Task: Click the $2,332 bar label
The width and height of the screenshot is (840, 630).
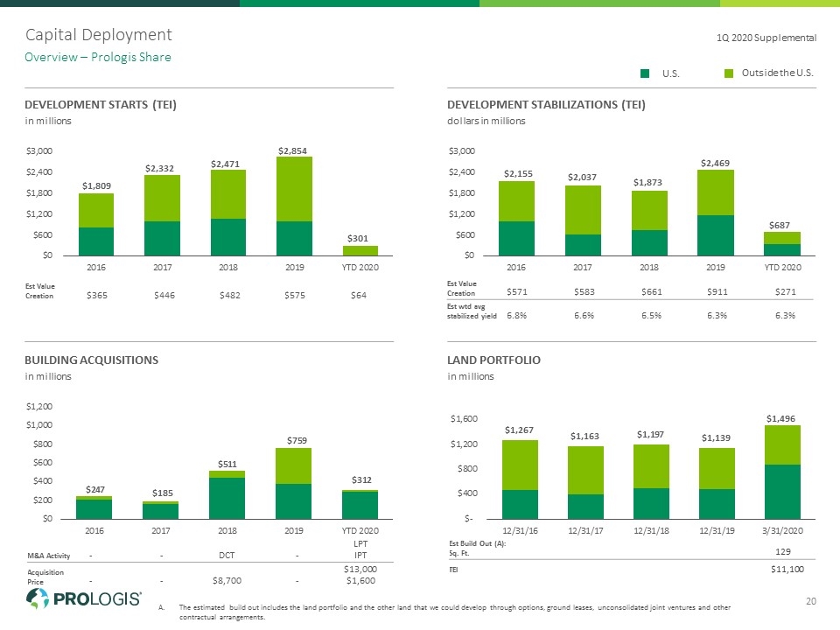Action: (x=159, y=168)
